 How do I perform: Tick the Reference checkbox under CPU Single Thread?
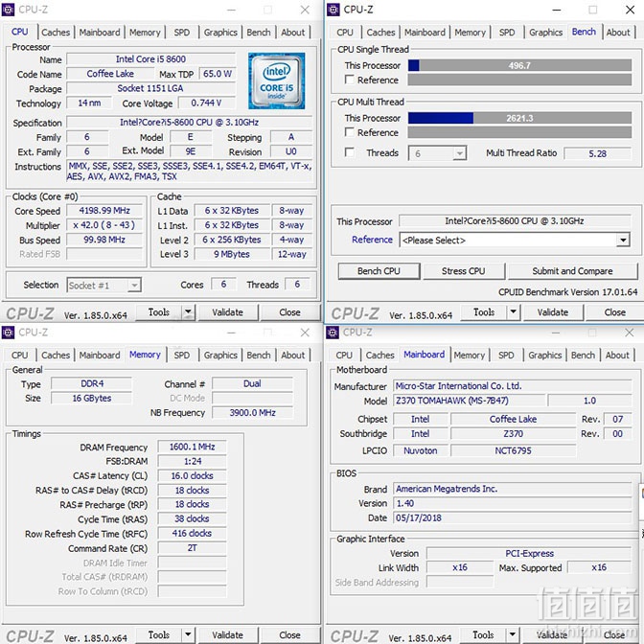tap(350, 80)
